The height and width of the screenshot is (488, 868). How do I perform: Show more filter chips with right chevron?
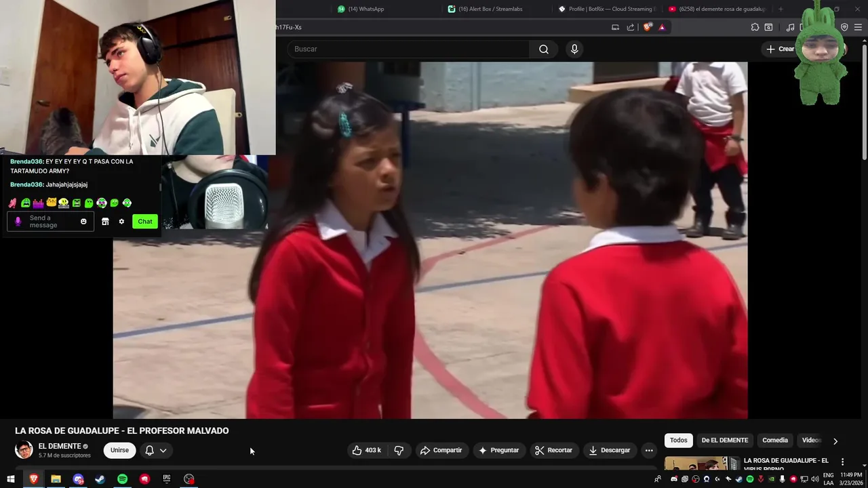click(x=835, y=441)
